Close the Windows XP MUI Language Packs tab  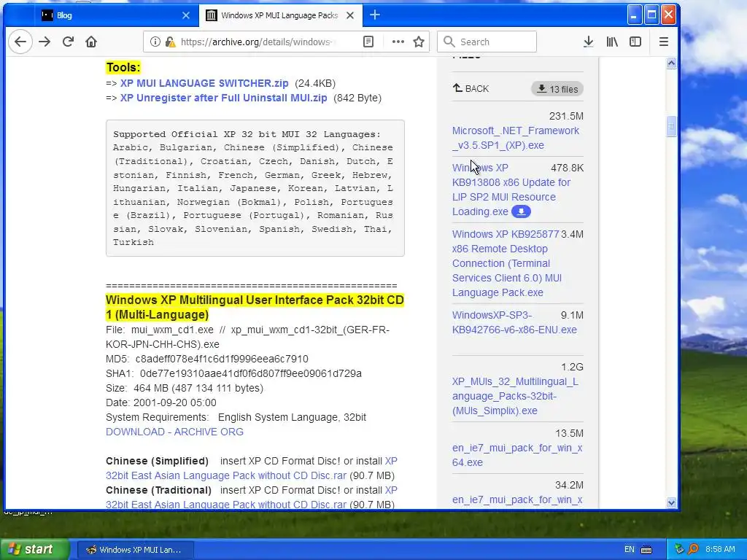[x=350, y=15]
